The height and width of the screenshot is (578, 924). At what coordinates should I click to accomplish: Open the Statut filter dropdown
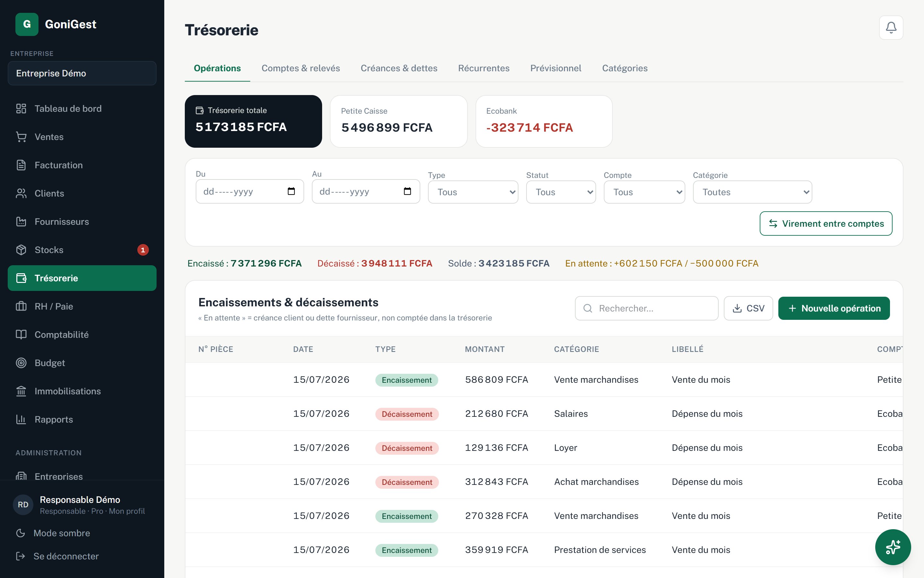(560, 192)
